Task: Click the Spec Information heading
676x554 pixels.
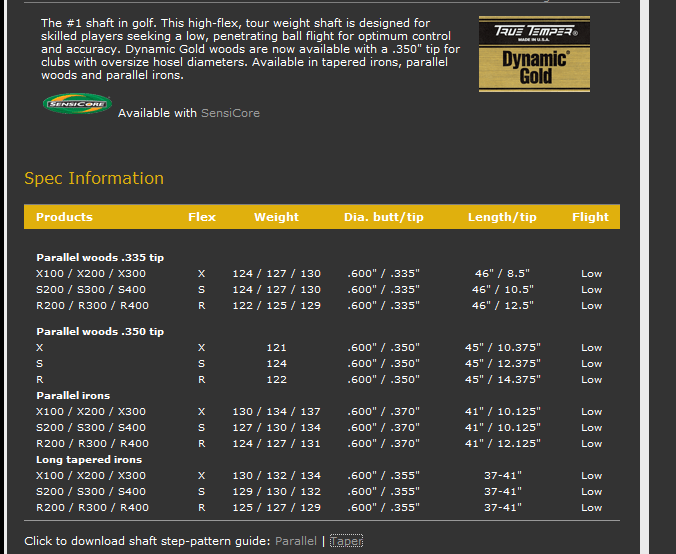Action: tap(94, 178)
